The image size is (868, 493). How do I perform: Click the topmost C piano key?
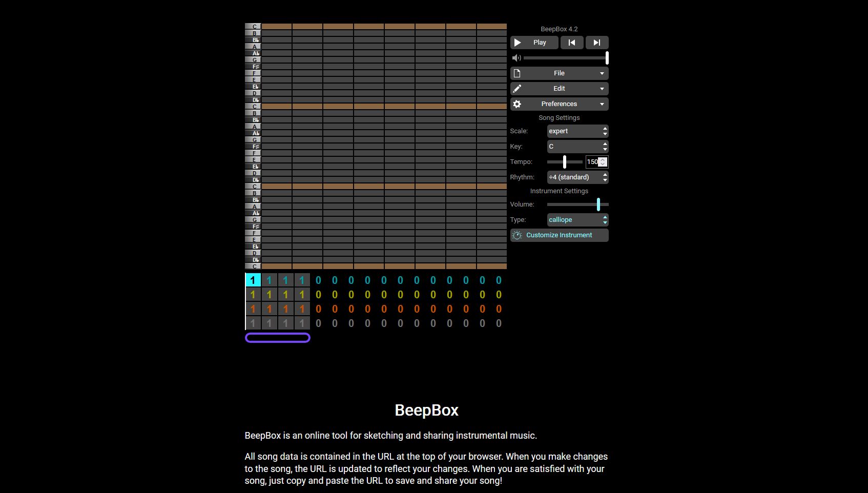tap(253, 27)
